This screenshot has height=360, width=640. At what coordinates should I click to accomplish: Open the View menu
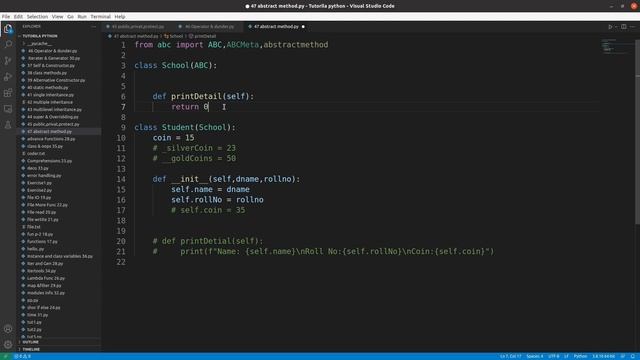57,17
